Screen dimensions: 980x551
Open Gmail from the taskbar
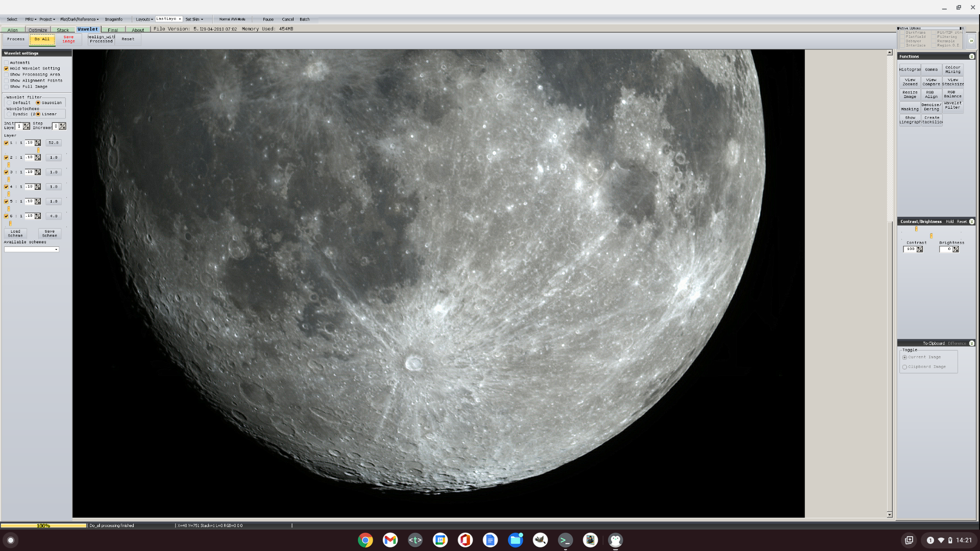390,540
